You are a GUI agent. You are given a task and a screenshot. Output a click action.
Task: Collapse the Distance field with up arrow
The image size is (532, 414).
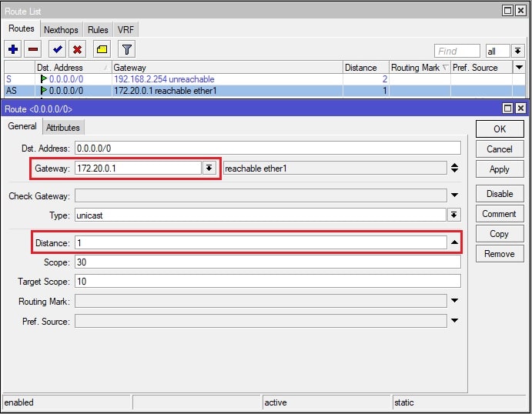pyautogui.click(x=454, y=243)
